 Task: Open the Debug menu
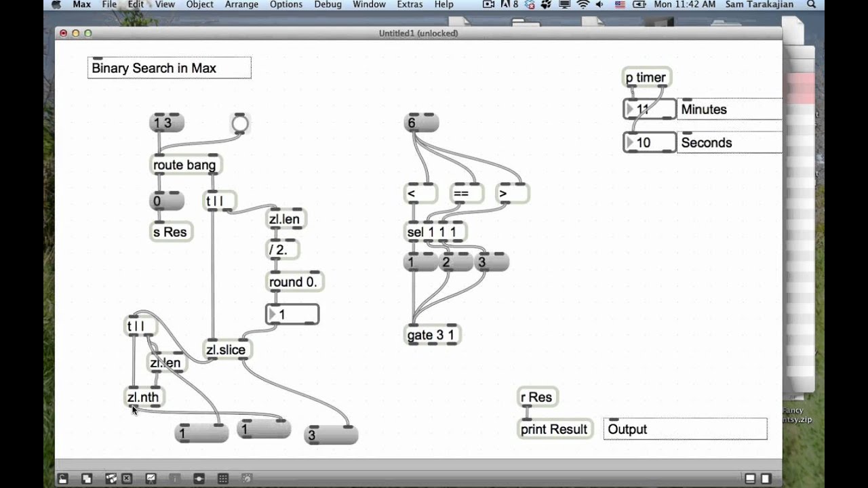tap(328, 5)
